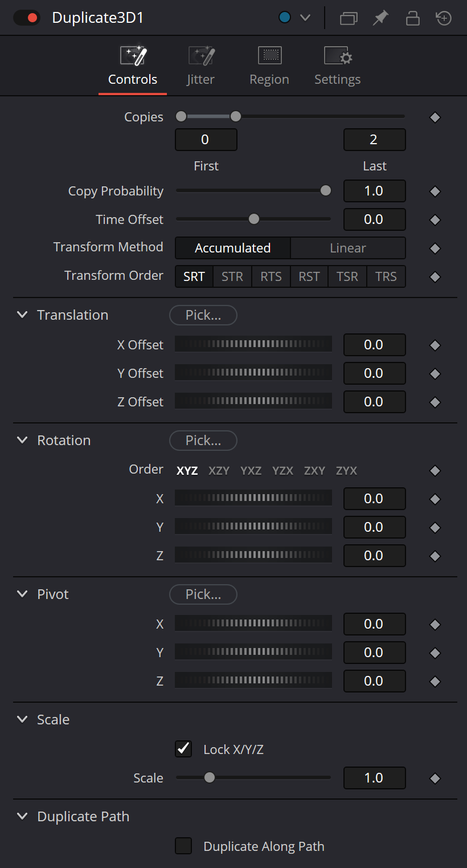This screenshot has width=467, height=868.
Task: Collapse the Rotation section
Action: [x=22, y=440]
